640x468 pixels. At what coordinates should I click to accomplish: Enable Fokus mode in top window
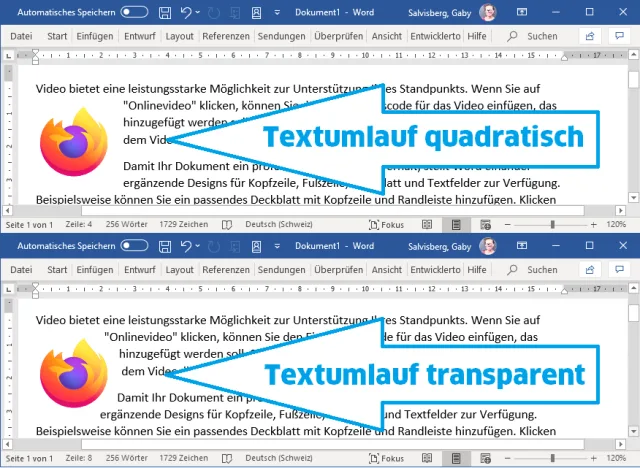pyautogui.click(x=386, y=225)
